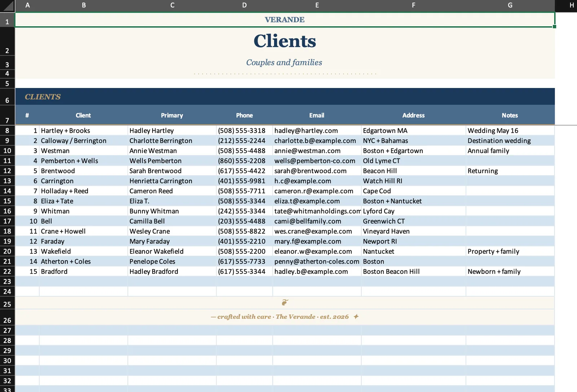Click the CLIENTS section banner

tap(285, 97)
